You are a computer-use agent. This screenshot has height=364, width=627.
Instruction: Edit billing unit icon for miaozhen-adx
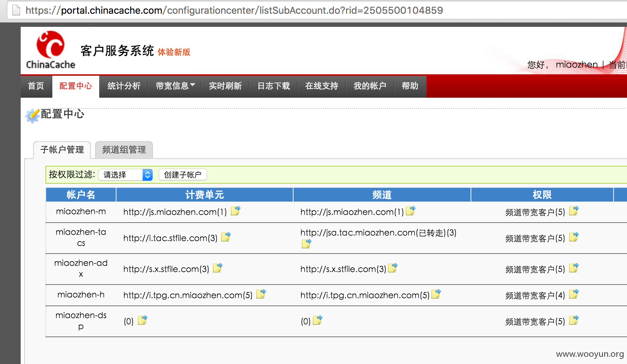click(x=218, y=268)
